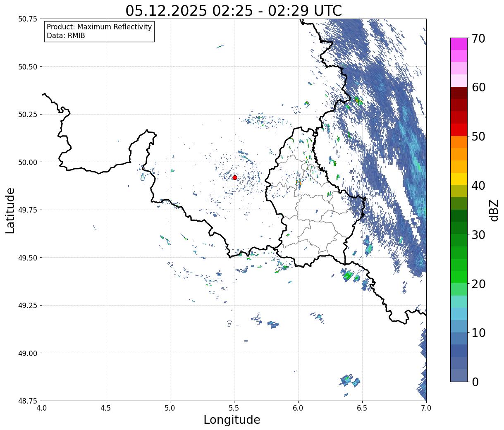Click the 'Data: RMIB' text
The height and width of the screenshot is (430, 504).
[x=66, y=36]
